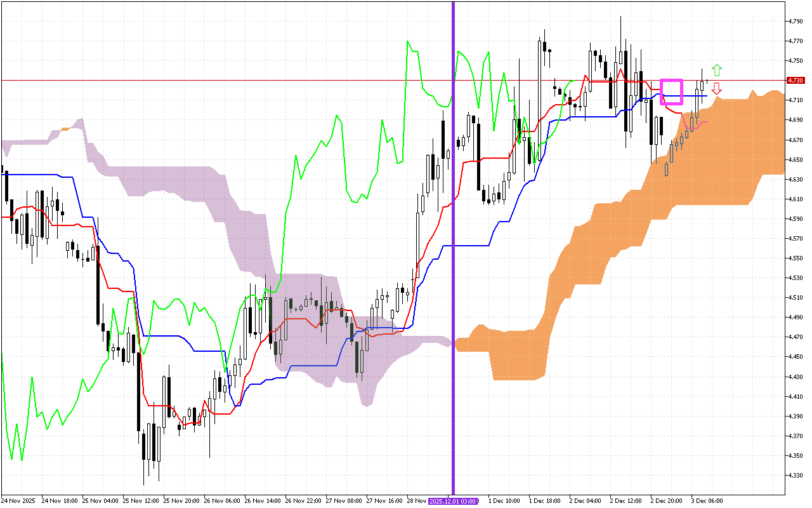Select the purple 2025.12.01 03:00 date tag
812x508 pixels.
coord(453,501)
